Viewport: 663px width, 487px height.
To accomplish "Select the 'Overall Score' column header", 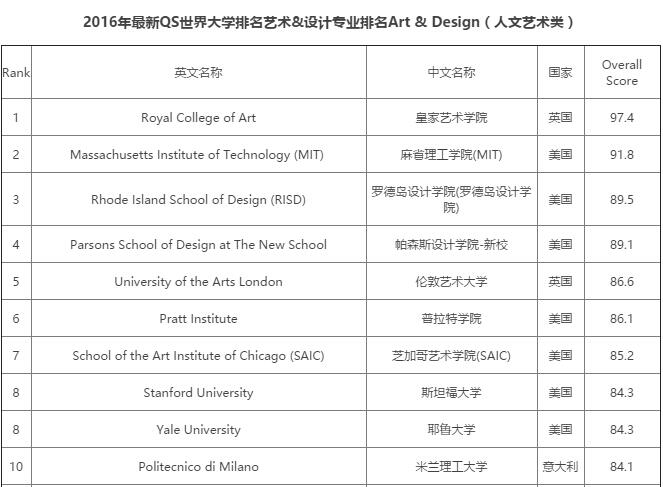I will coord(622,73).
